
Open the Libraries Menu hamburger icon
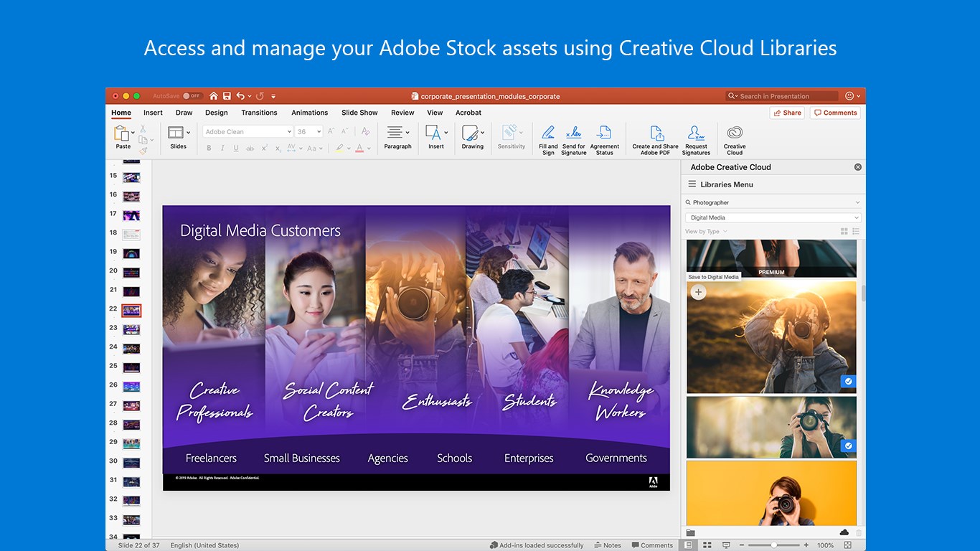click(692, 184)
